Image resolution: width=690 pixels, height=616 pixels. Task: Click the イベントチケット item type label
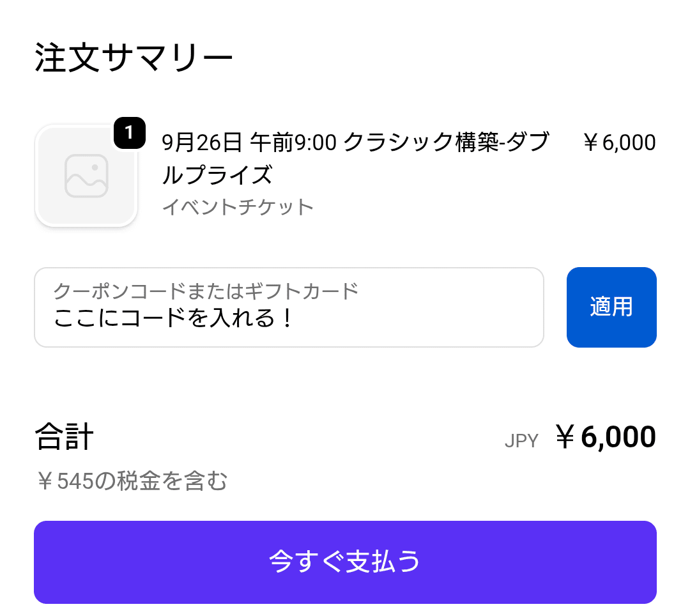(x=236, y=206)
